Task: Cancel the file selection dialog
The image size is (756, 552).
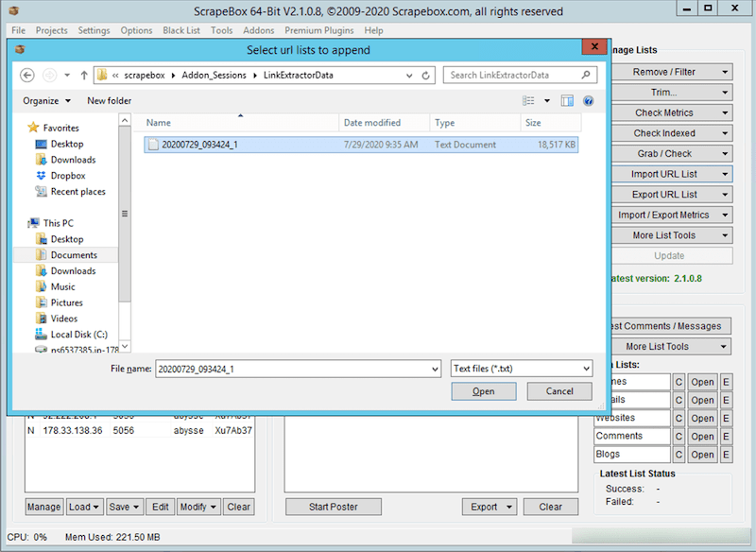Action: point(559,391)
